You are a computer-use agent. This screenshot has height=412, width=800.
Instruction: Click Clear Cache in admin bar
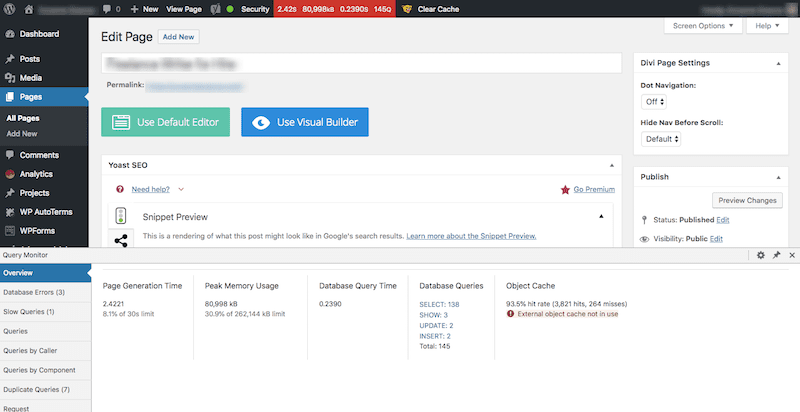(x=438, y=9)
